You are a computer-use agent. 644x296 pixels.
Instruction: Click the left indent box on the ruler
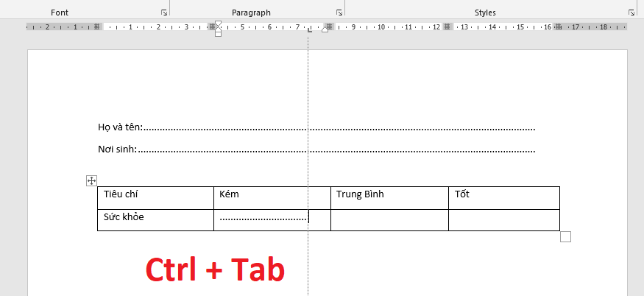[x=218, y=34]
